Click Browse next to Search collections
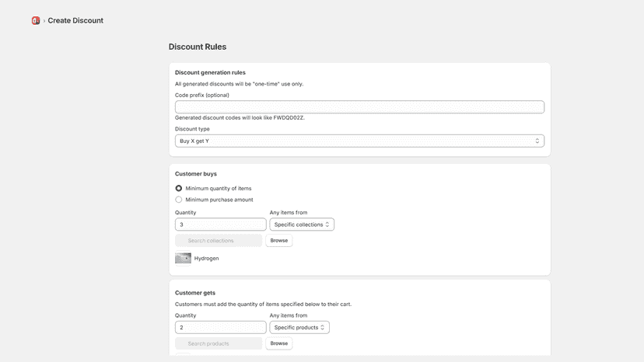 pos(279,241)
